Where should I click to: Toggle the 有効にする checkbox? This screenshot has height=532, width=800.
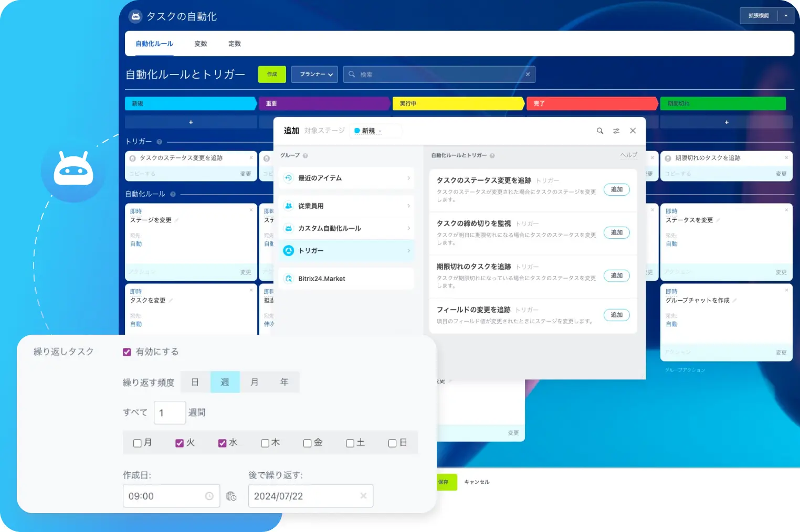127,352
